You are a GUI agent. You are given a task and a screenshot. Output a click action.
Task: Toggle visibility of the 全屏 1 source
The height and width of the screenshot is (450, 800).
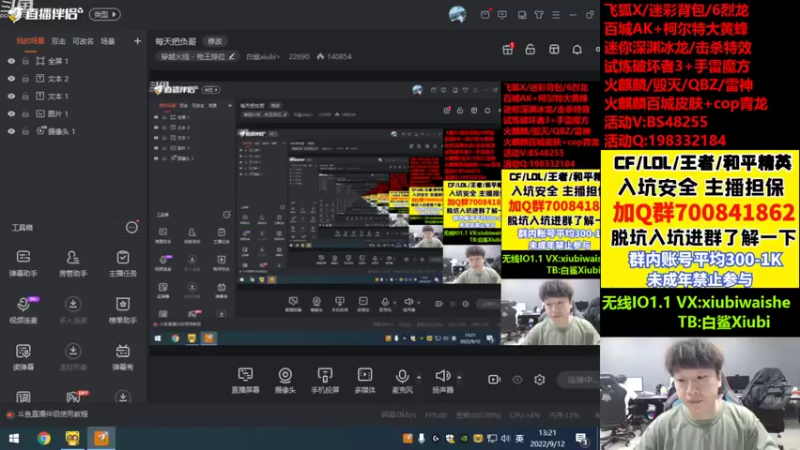[x=11, y=61]
